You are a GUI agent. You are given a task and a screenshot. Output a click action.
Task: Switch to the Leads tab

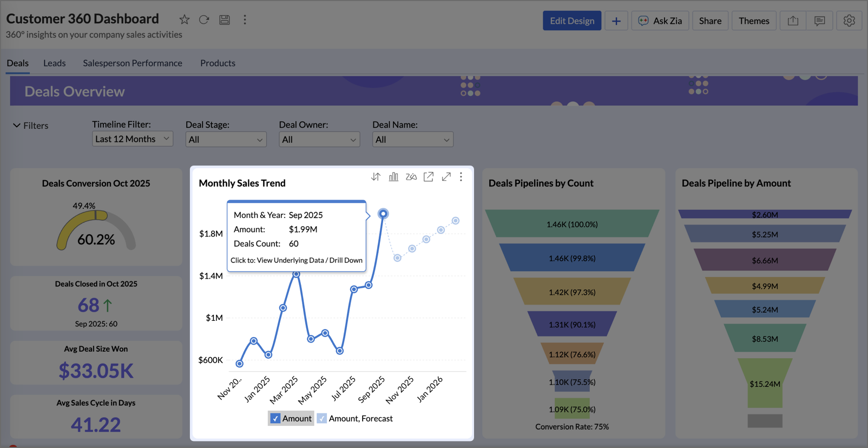tap(55, 63)
